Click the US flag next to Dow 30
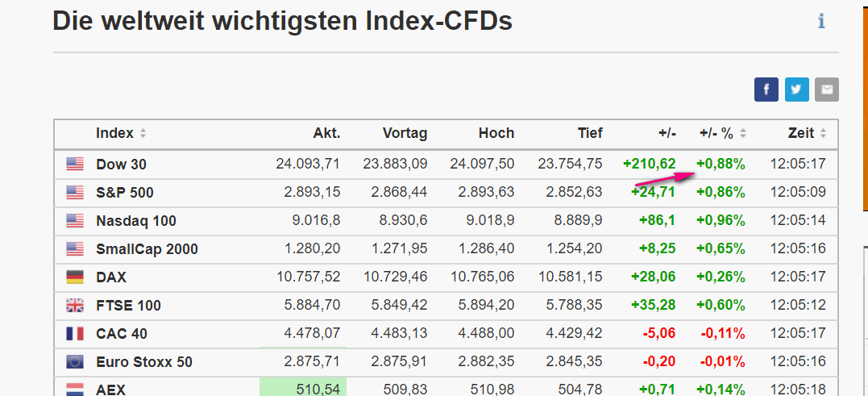The image size is (868, 396). [x=75, y=165]
